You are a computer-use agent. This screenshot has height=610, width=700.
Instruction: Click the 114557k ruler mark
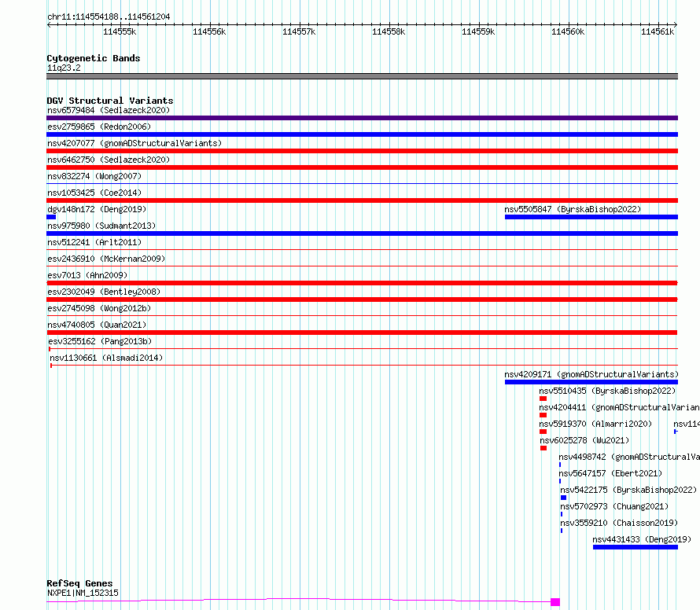coord(299,31)
